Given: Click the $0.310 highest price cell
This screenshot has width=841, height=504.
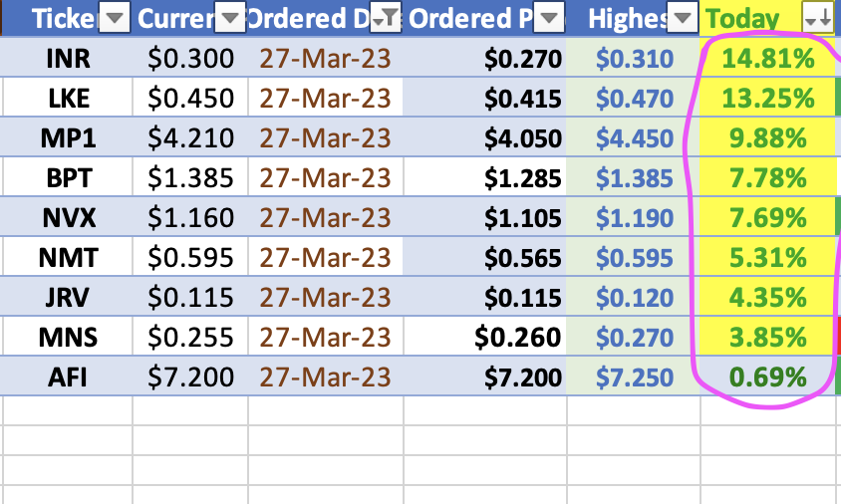Looking at the screenshot, I should (x=634, y=58).
